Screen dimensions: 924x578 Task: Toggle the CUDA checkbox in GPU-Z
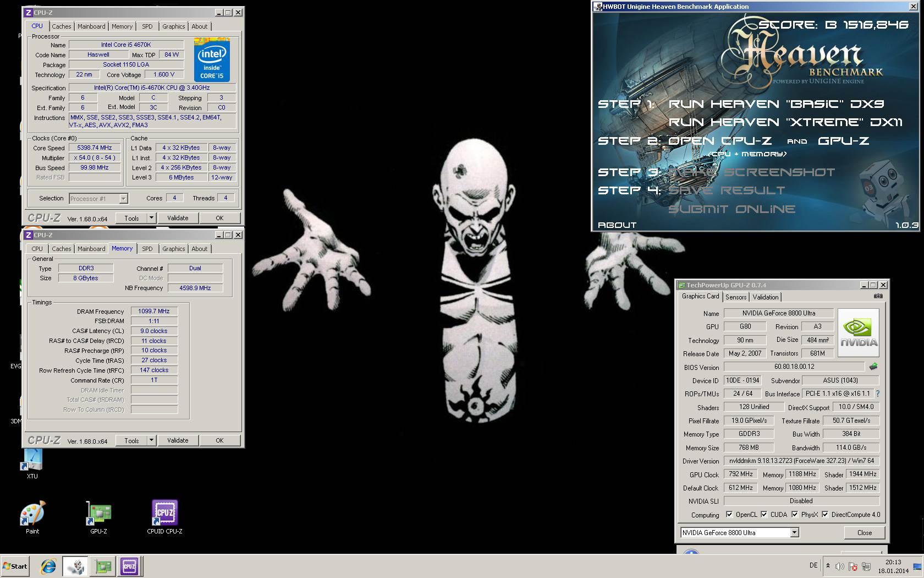coord(764,514)
